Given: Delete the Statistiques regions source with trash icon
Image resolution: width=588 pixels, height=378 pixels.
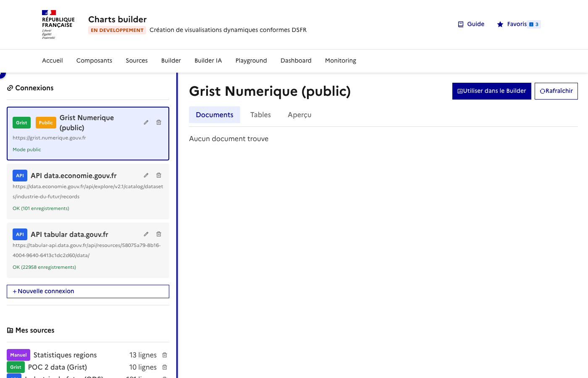Looking at the screenshot, I should click(x=164, y=355).
